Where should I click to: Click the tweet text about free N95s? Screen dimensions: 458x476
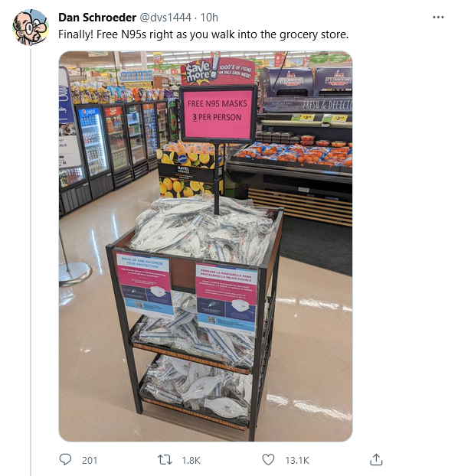coord(203,34)
